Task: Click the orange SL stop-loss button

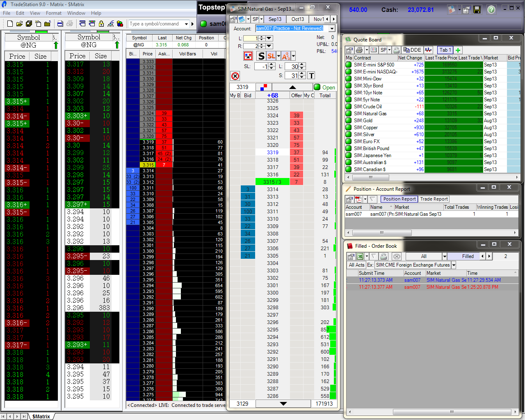Action: 271,56
